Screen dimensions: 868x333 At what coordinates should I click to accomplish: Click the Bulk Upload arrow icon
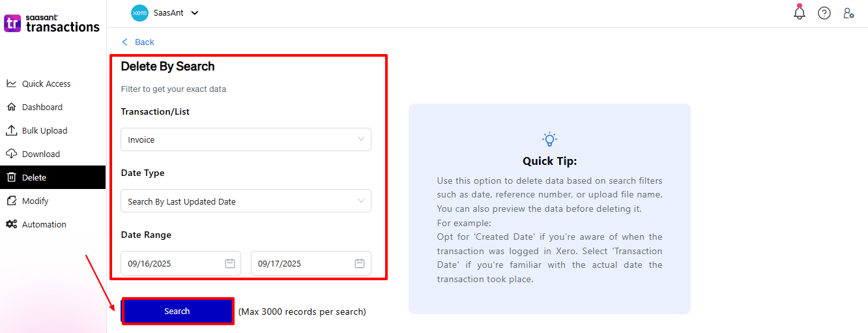11,130
